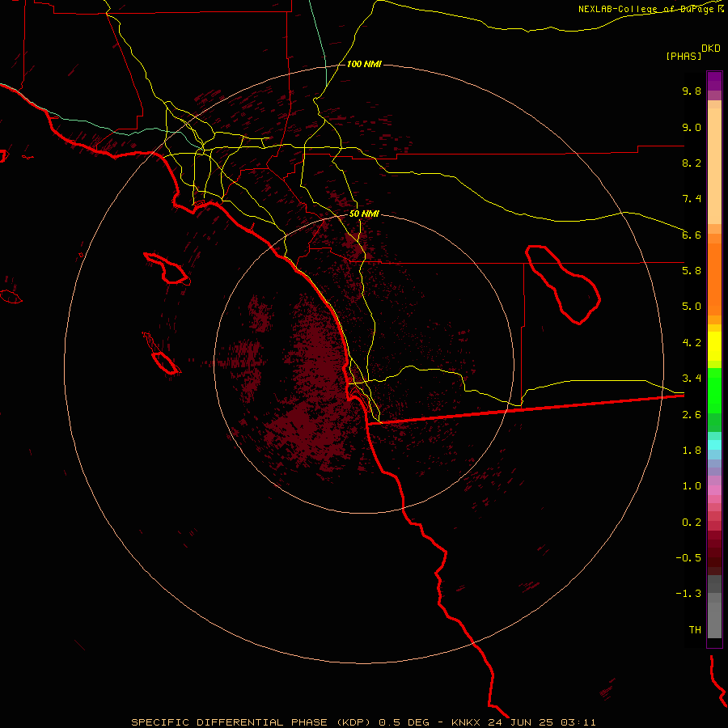Click the 1.8 scale value
This screenshot has width=728, height=728.
click(x=692, y=451)
